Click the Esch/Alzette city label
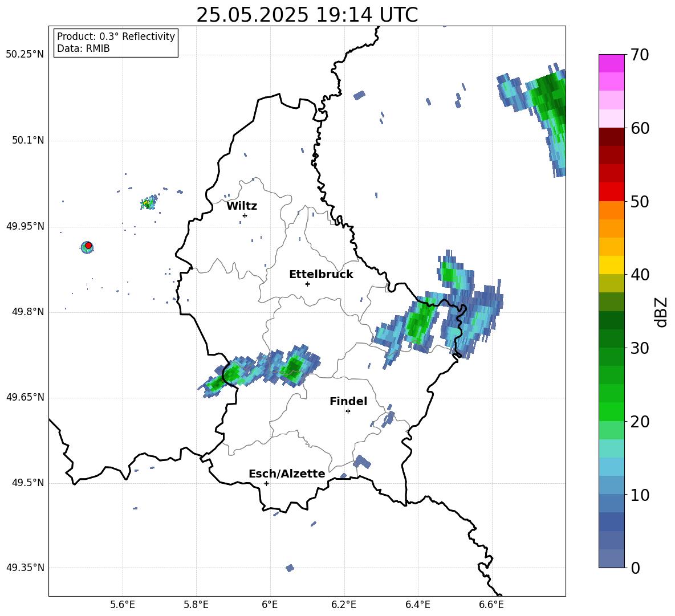675x616 pixels. [287, 474]
